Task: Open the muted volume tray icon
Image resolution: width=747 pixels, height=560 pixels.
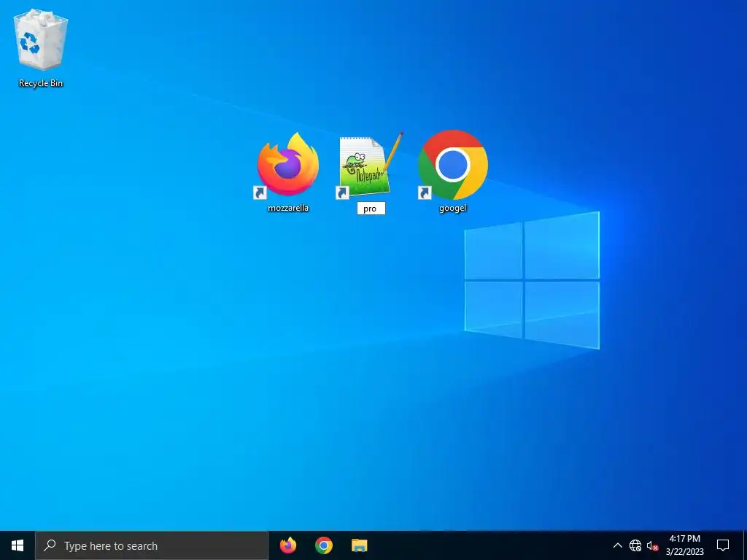Action: [652, 545]
